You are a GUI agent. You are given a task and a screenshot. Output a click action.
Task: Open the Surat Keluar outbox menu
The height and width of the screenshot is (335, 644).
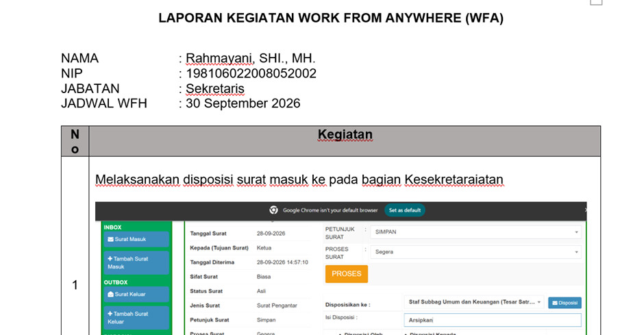[136, 295]
